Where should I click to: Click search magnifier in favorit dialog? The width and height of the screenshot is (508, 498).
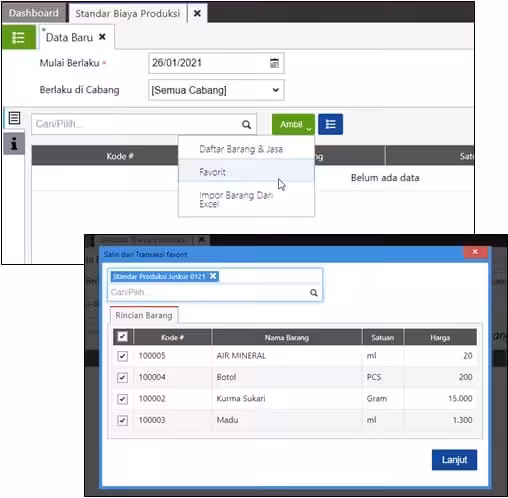pyautogui.click(x=314, y=293)
